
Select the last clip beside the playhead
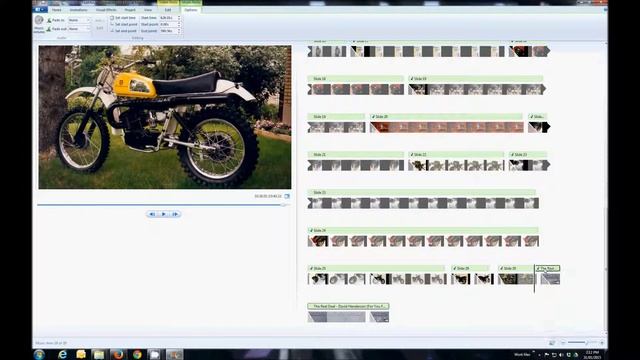pyautogui.click(x=550, y=279)
